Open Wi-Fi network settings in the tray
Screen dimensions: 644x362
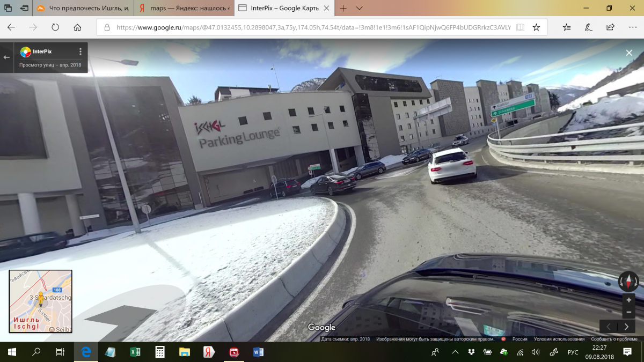(x=519, y=352)
